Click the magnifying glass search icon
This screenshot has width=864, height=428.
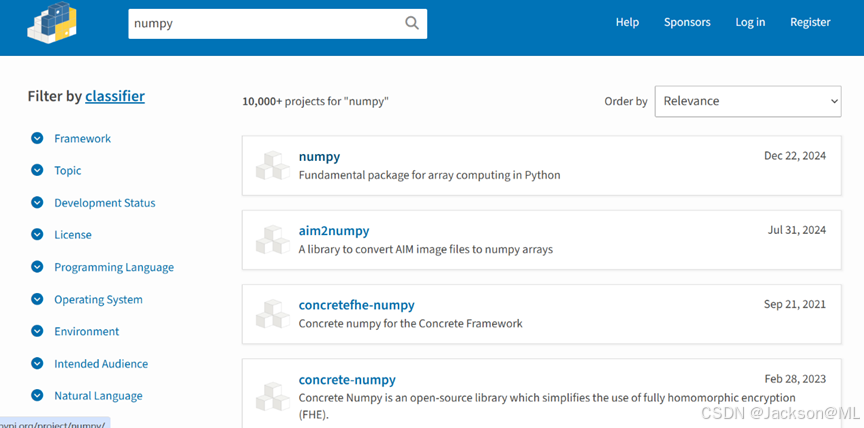coord(412,23)
